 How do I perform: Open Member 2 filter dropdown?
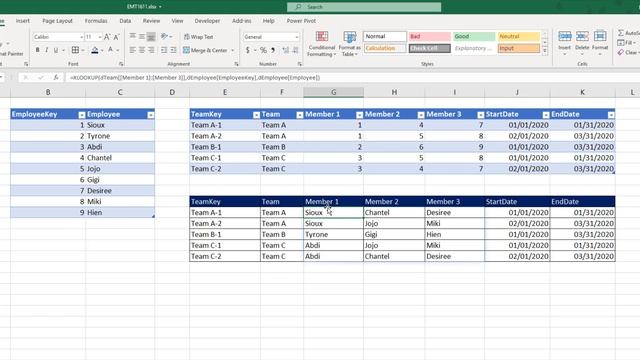click(x=420, y=115)
